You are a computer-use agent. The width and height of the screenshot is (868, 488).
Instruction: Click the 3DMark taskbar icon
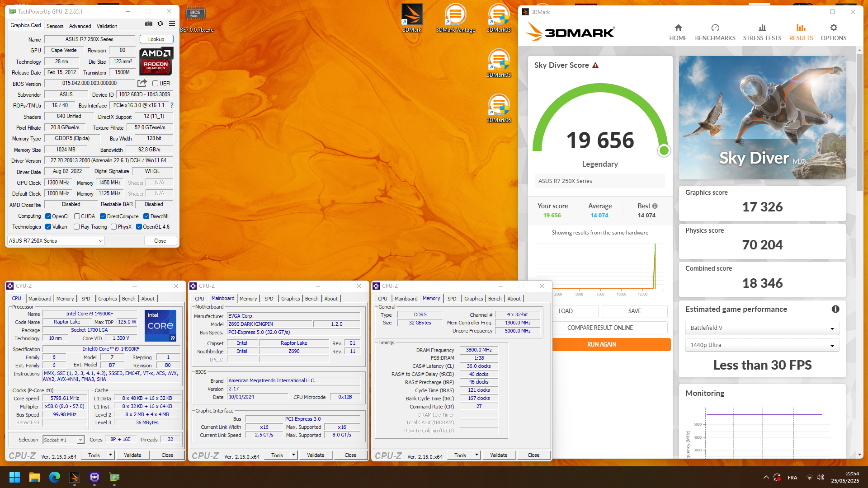(x=75, y=477)
